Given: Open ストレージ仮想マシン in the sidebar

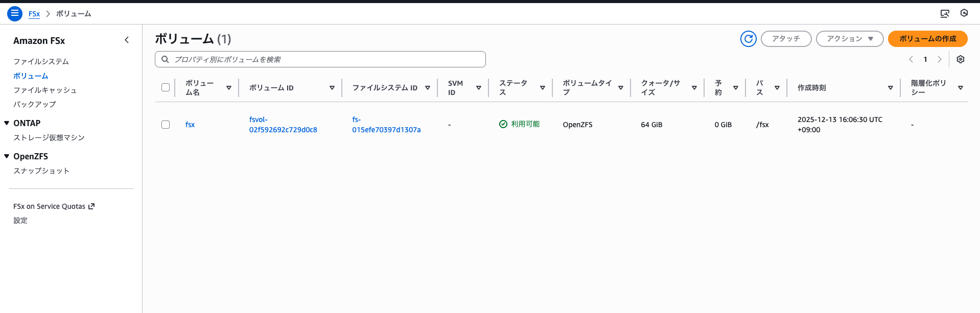Looking at the screenshot, I should coord(49,137).
